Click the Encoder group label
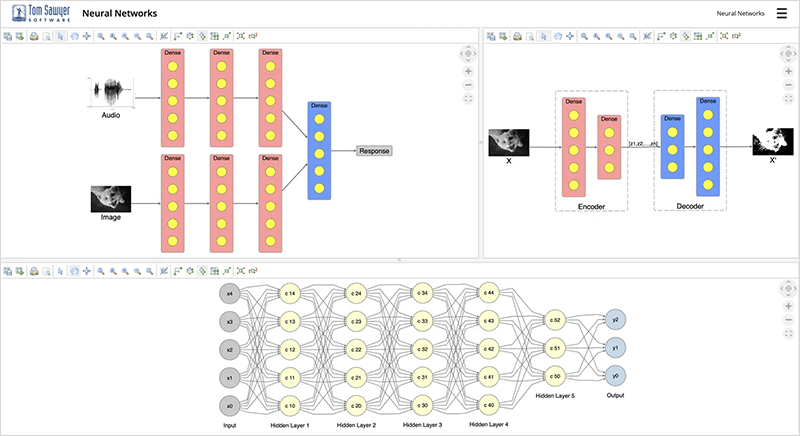This screenshot has height=436, width=800. click(x=591, y=207)
